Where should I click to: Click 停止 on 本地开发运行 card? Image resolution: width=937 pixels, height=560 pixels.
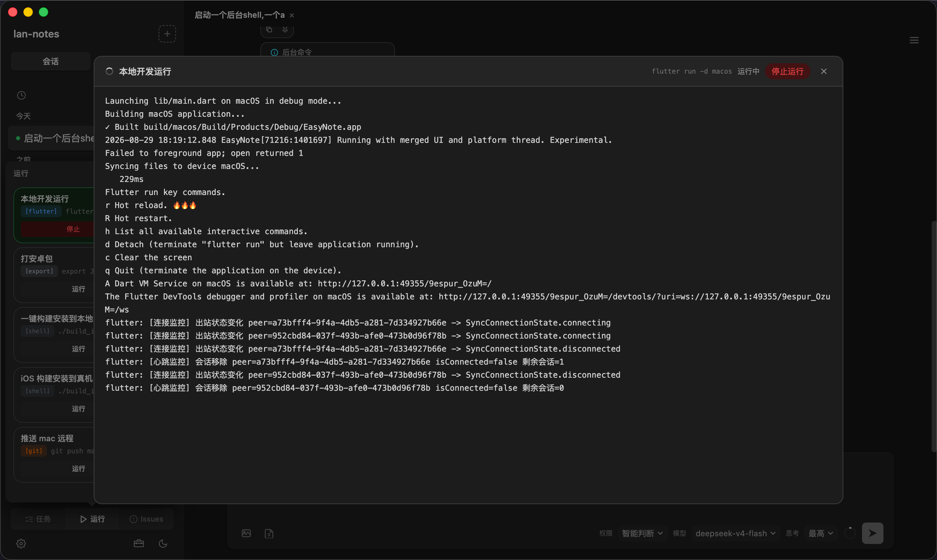tap(57, 229)
